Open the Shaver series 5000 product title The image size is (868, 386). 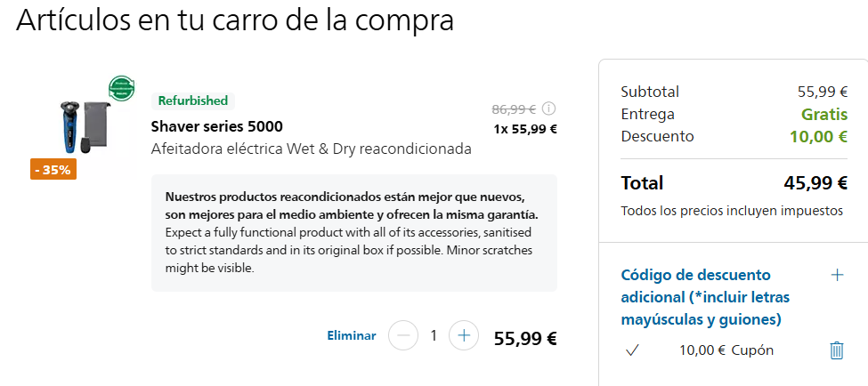pos(216,125)
